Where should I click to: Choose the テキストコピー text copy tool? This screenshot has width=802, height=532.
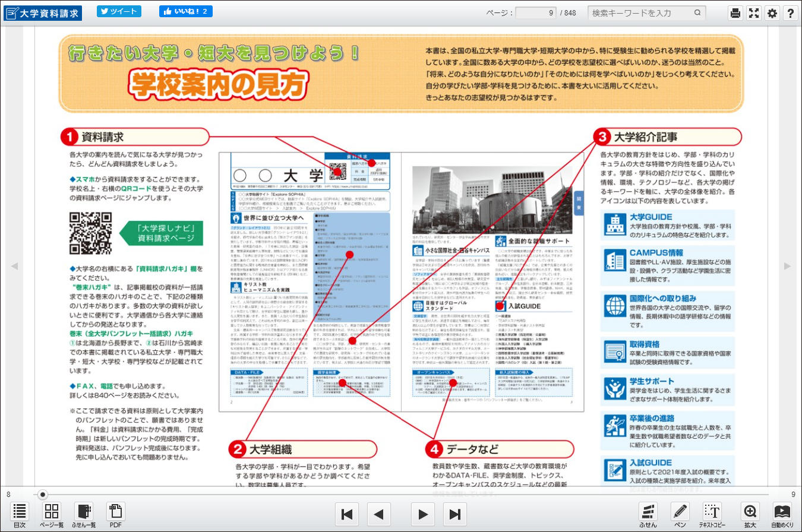tap(712, 515)
